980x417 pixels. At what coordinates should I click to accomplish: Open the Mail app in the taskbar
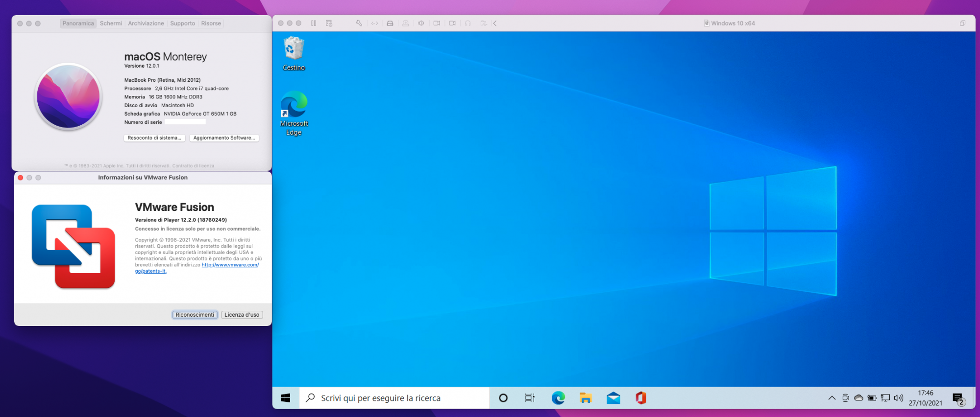coord(613,398)
